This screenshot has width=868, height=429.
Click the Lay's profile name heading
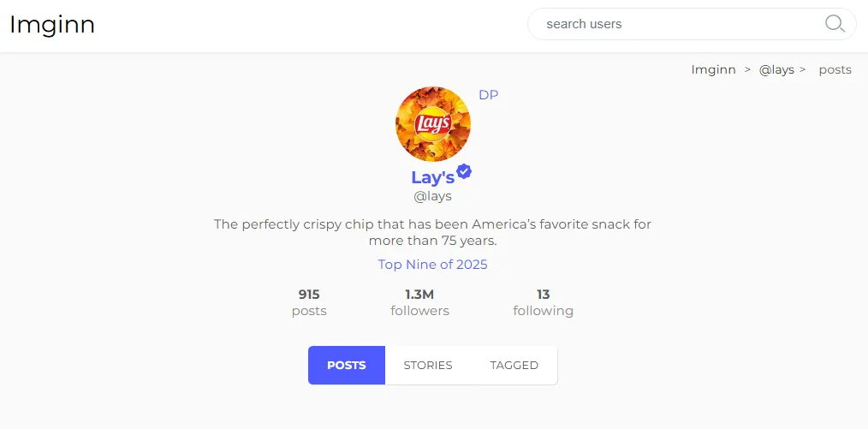[432, 177]
